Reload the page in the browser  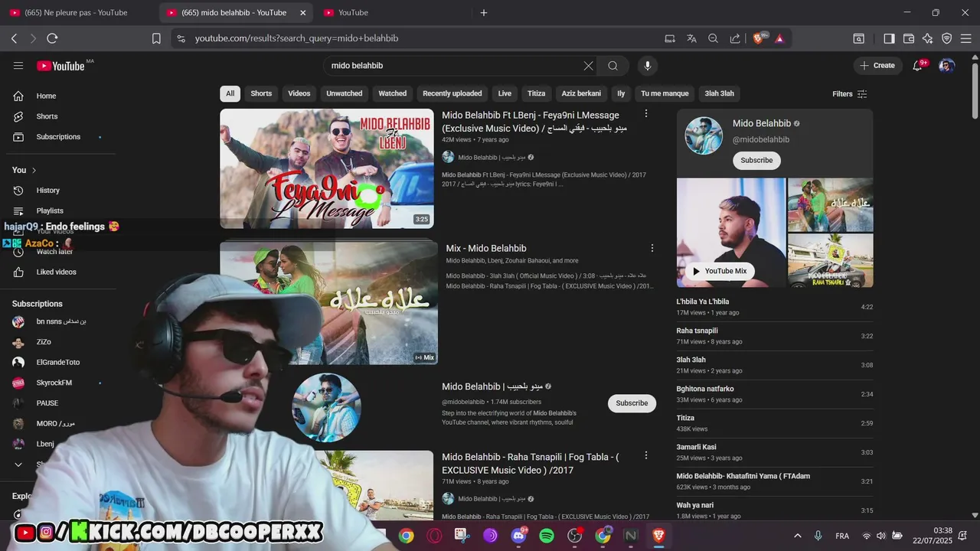[x=52, y=38]
